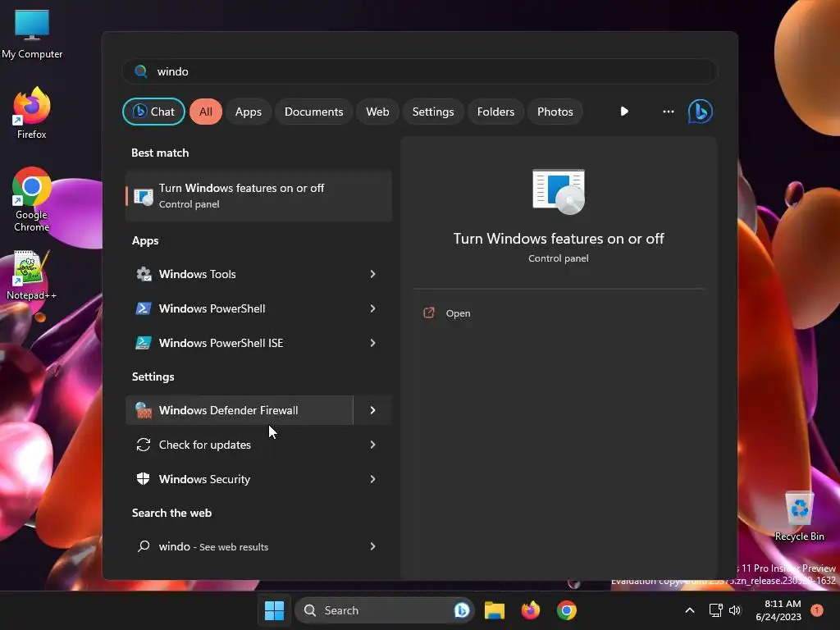The width and height of the screenshot is (840, 630).
Task: Open the volume speaker icon in tray
Action: click(735, 610)
